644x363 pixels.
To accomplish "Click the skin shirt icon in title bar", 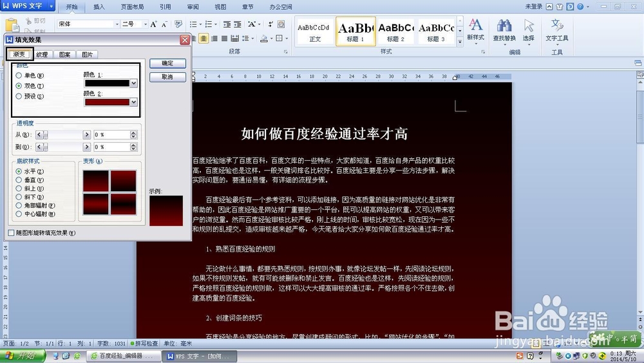I will click(x=560, y=6).
